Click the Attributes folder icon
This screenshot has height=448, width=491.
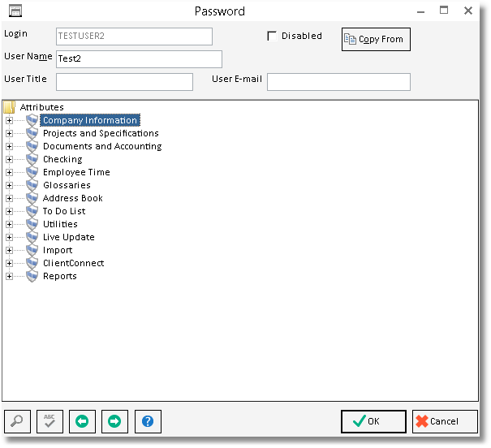pos(10,107)
